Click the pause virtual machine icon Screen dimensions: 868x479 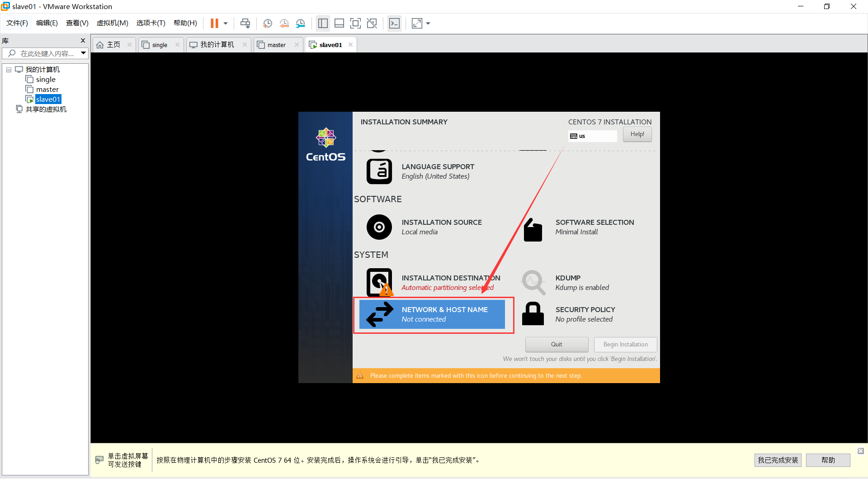click(x=214, y=23)
